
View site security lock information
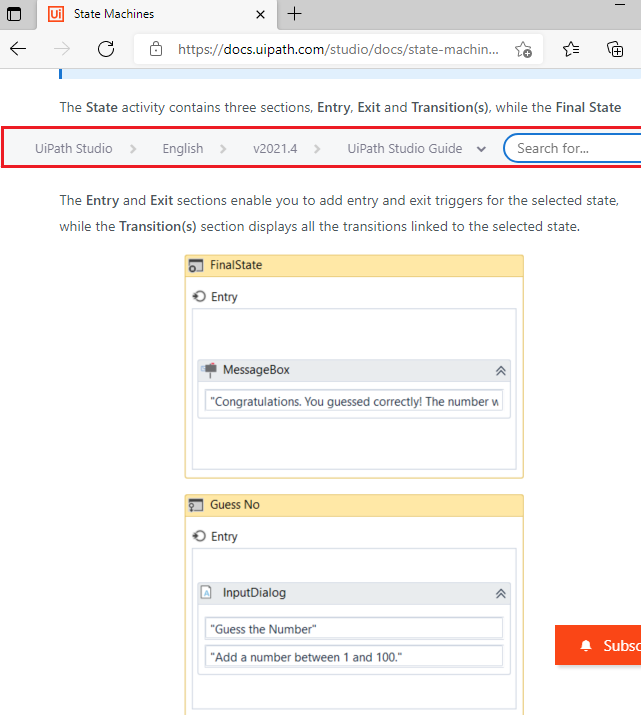click(156, 49)
